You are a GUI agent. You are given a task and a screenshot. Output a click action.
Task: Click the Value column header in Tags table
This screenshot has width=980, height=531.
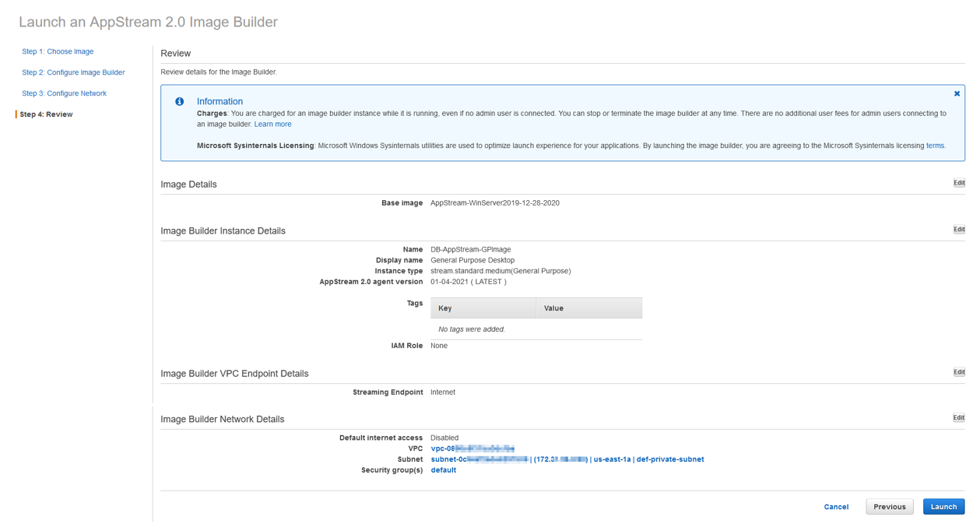553,308
